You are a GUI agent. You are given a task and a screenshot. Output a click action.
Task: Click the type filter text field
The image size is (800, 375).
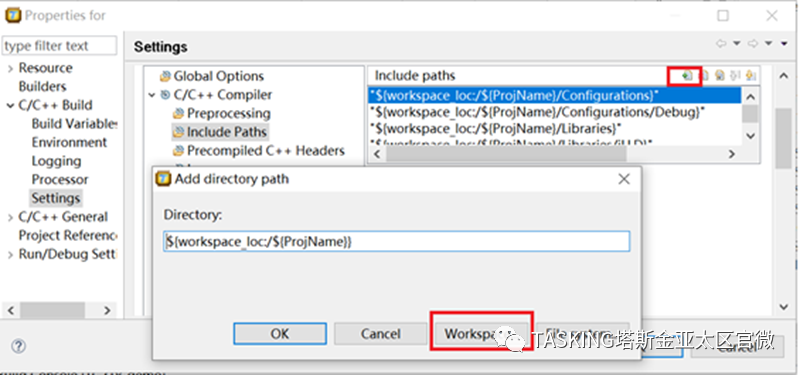(x=59, y=45)
